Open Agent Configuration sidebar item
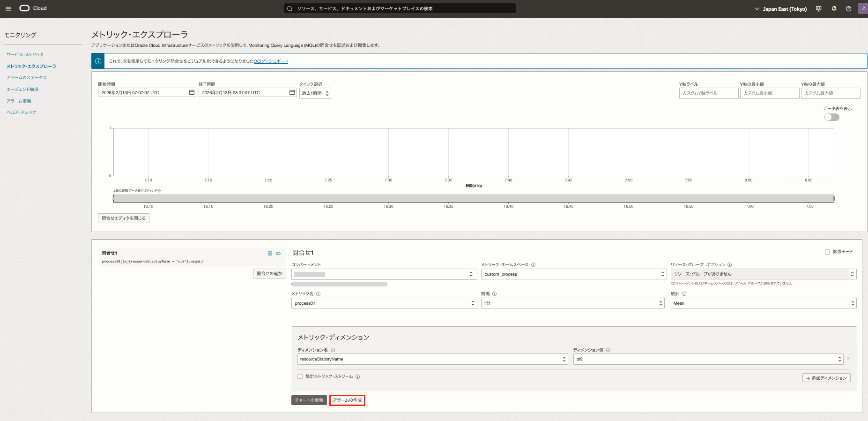 pyautogui.click(x=22, y=90)
